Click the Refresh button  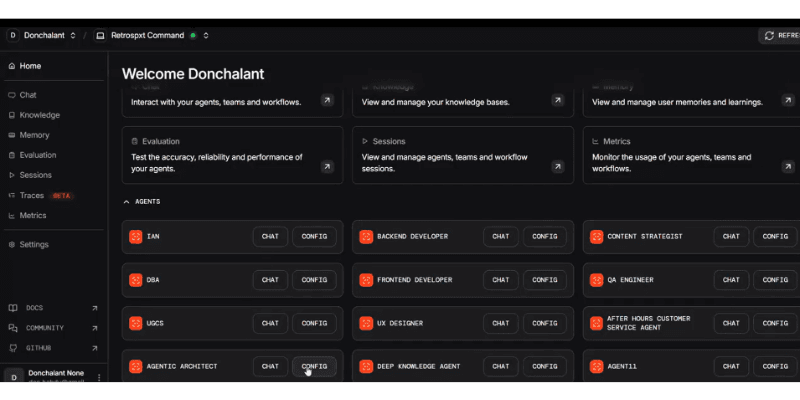(780, 36)
